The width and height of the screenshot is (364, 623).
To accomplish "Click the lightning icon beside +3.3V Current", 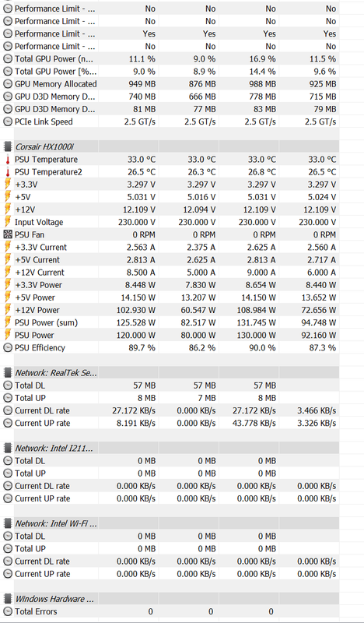I will click(7, 248).
